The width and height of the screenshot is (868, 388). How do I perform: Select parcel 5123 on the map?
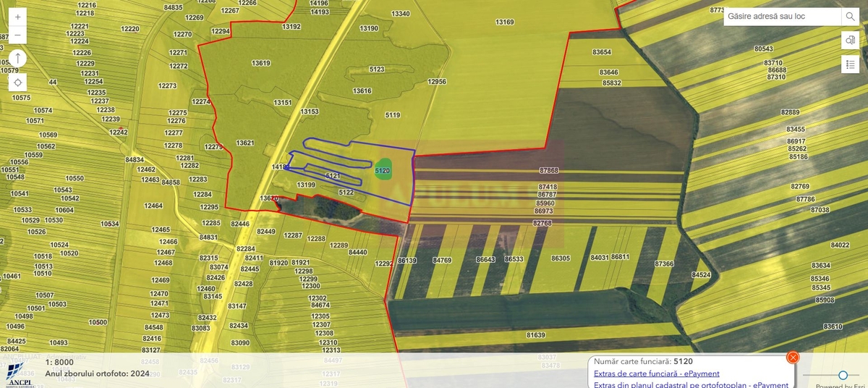click(376, 69)
